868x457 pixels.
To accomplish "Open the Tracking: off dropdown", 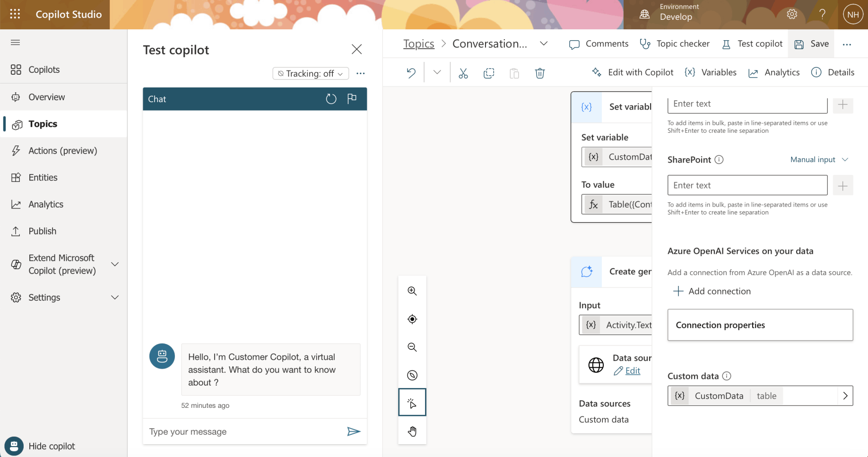I will (x=311, y=73).
